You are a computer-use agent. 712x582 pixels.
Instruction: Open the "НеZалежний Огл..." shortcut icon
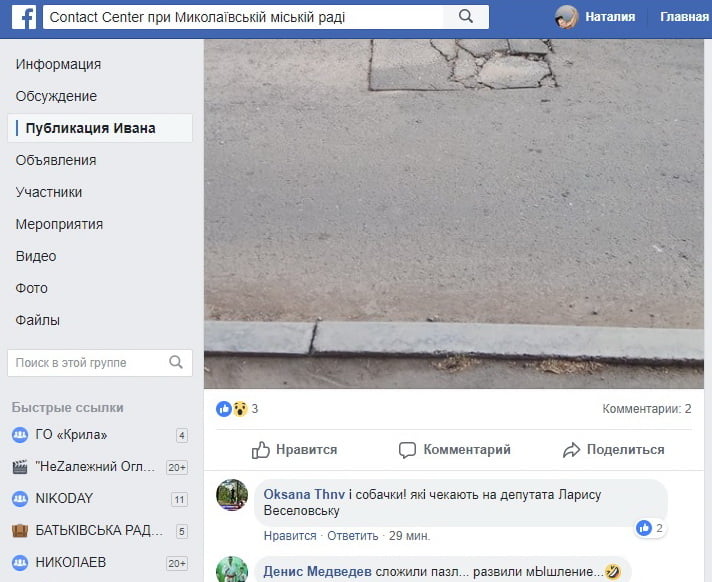pyautogui.click(x=19, y=467)
